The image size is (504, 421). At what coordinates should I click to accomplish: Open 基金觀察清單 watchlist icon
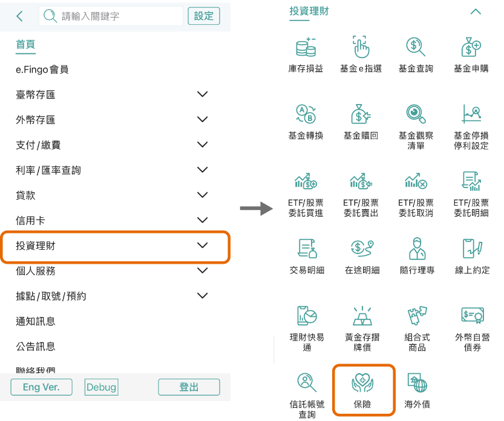(x=416, y=114)
